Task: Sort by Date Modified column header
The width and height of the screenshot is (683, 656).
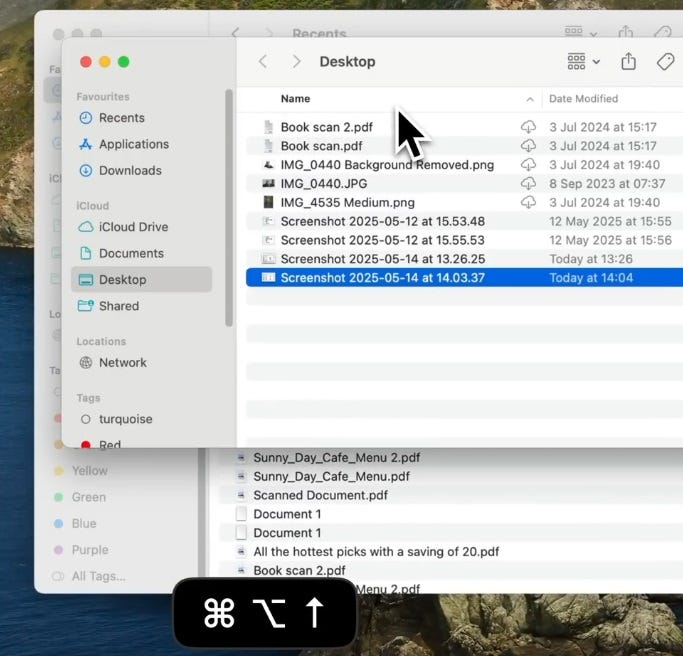Action: click(583, 99)
